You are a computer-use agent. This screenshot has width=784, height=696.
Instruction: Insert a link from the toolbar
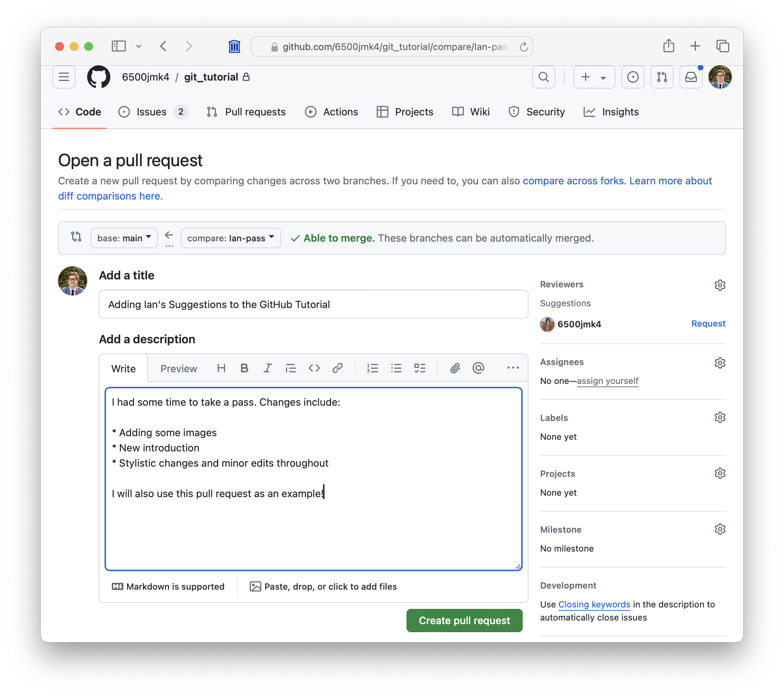[337, 369]
